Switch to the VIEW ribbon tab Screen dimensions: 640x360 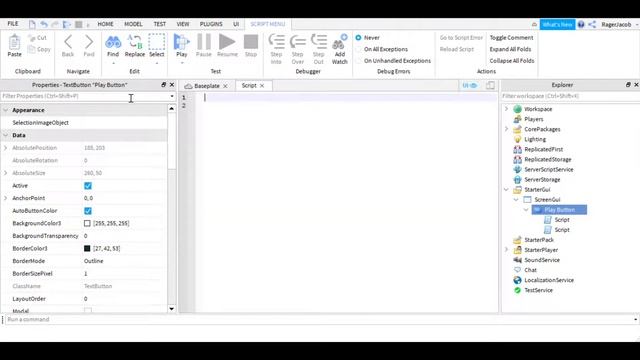(x=183, y=24)
